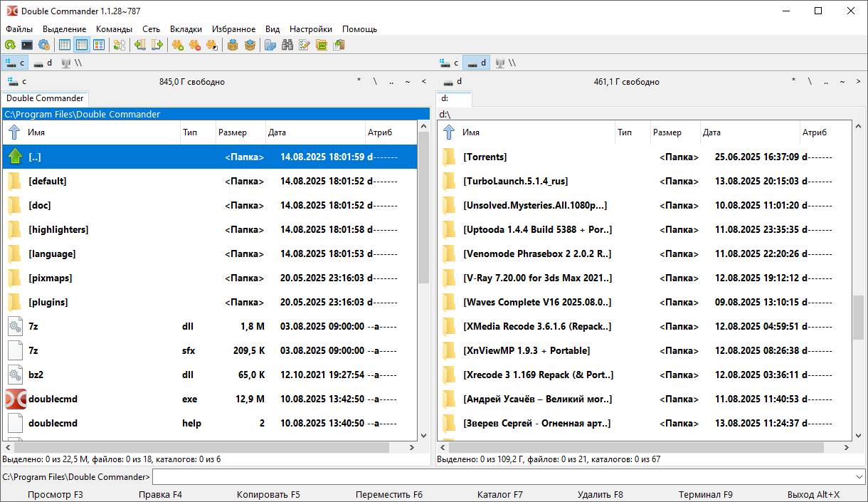Select drive c button in left drive bar

[x=16, y=63]
